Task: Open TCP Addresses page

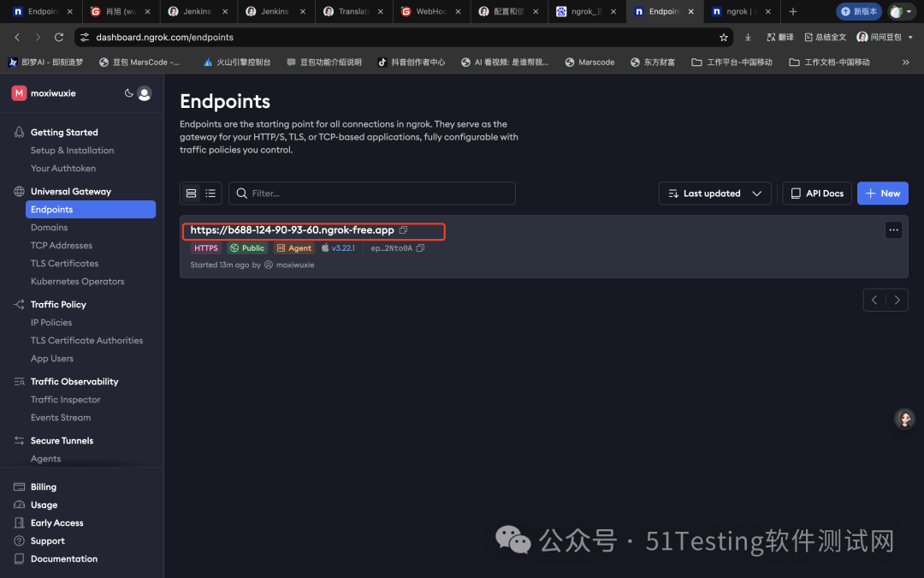Action: [x=62, y=246]
